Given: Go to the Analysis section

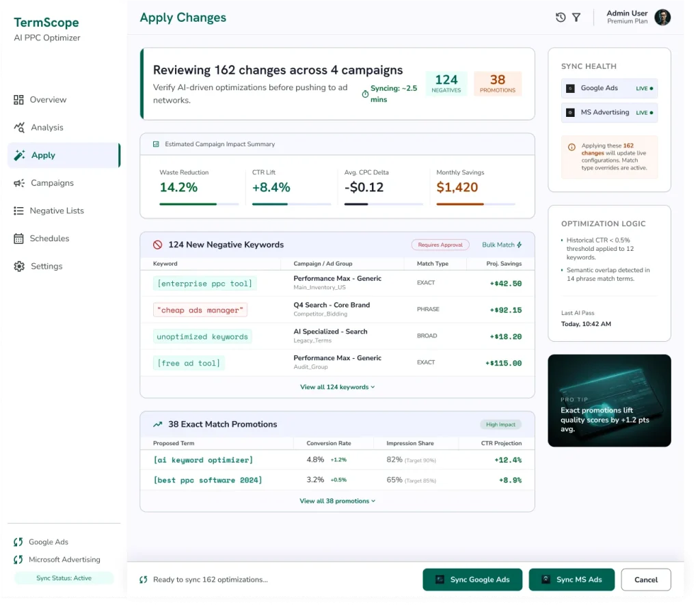Looking at the screenshot, I should (64, 127).
